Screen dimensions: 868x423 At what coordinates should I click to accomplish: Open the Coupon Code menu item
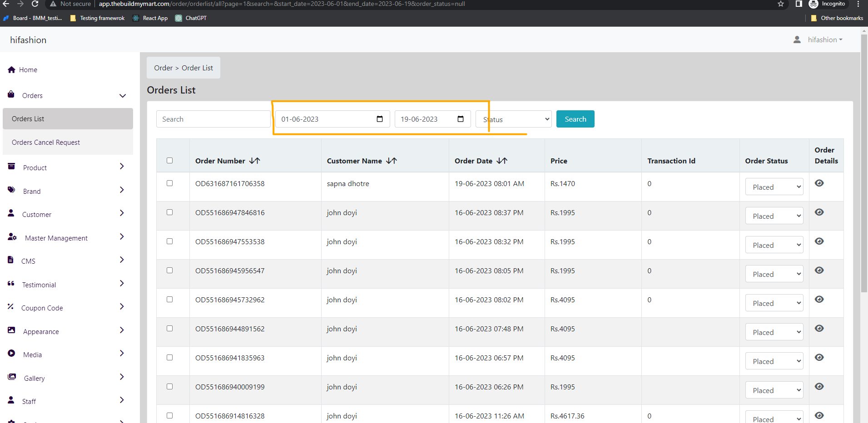(42, 308)
